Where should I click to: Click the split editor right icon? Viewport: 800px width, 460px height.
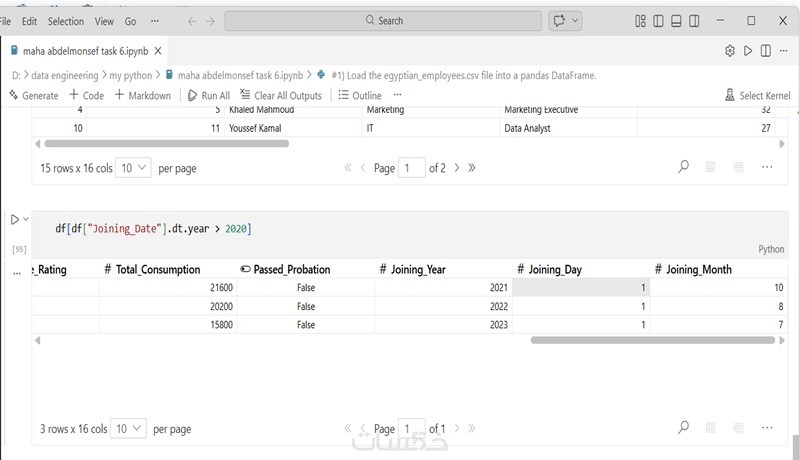tap(766, 50)
